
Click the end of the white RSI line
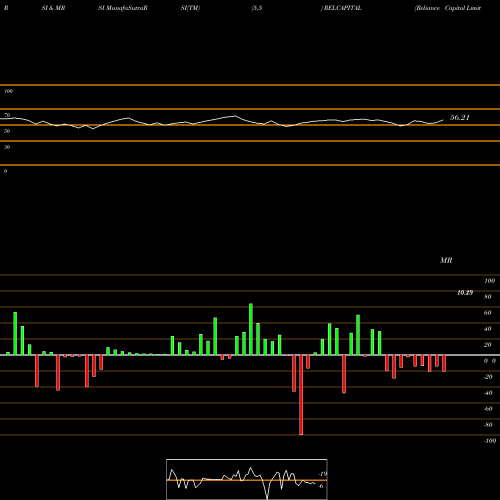coord(443,120)
